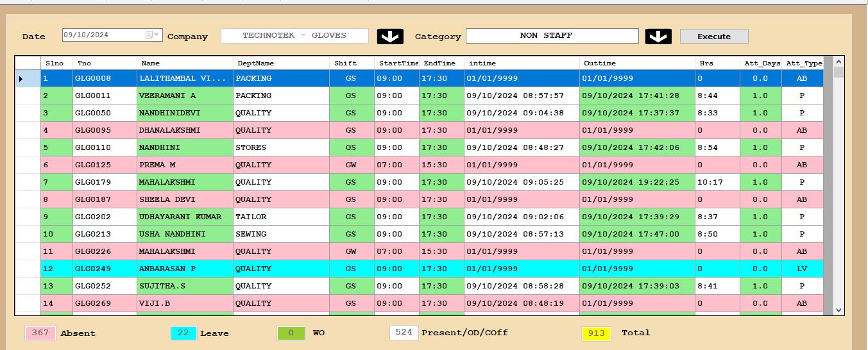The width and height of the screenshot is (868, 350).
Task: Click the Category down-arrow icon
Action: [658, 37]
